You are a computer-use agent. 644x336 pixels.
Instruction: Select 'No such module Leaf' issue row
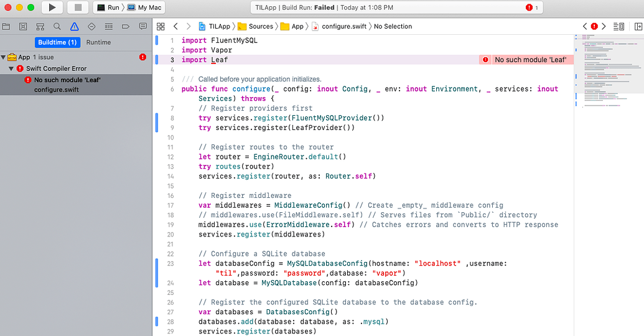(x=67, y=80)
